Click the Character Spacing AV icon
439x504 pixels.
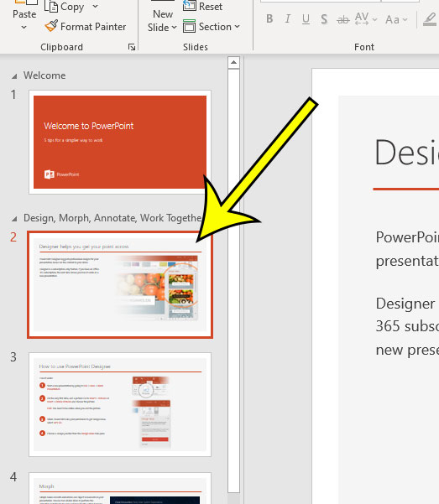362,19
